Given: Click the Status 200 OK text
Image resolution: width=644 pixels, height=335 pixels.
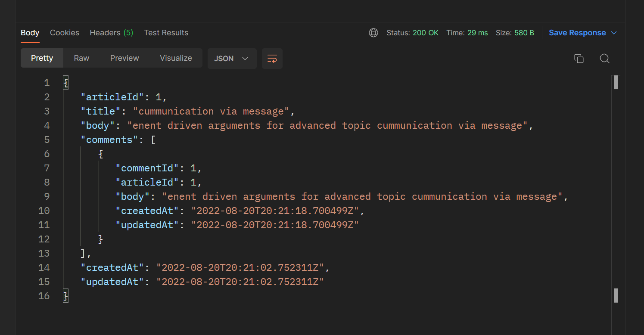Looking at the screenshot, I should click(413, 33).
